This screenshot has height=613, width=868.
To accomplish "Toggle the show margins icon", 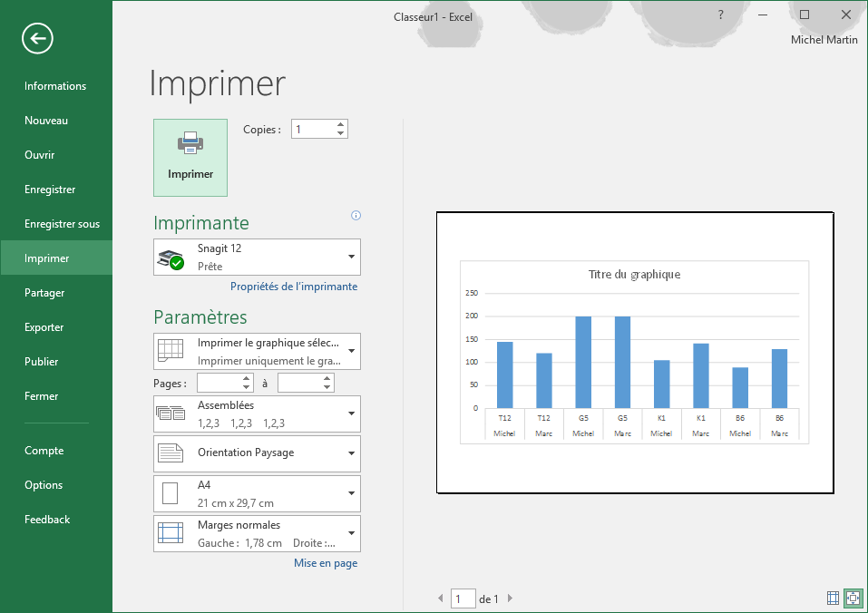I will click(833, 598).
